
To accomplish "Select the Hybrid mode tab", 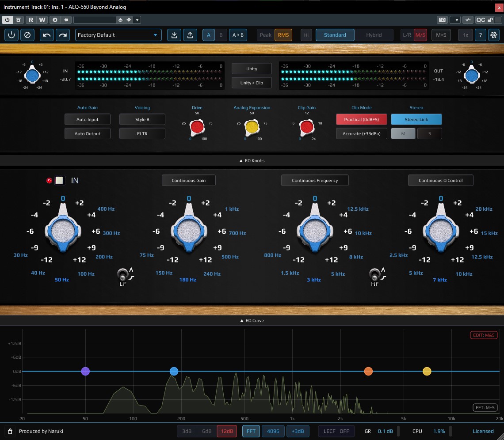I will point(374,35).
